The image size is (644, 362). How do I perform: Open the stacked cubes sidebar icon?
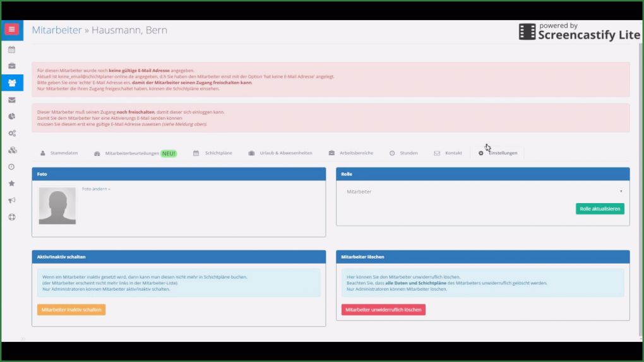13,150
